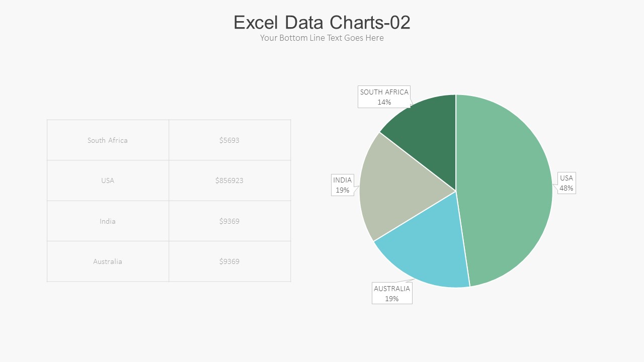644x362 pixels.
Task: Select the $5693 table cell
Action: 229,140
